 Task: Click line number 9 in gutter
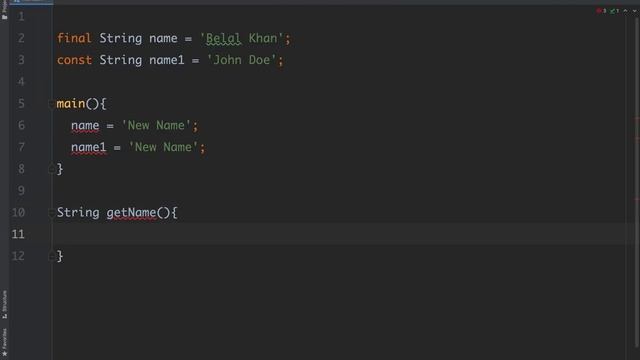point(21,191)
